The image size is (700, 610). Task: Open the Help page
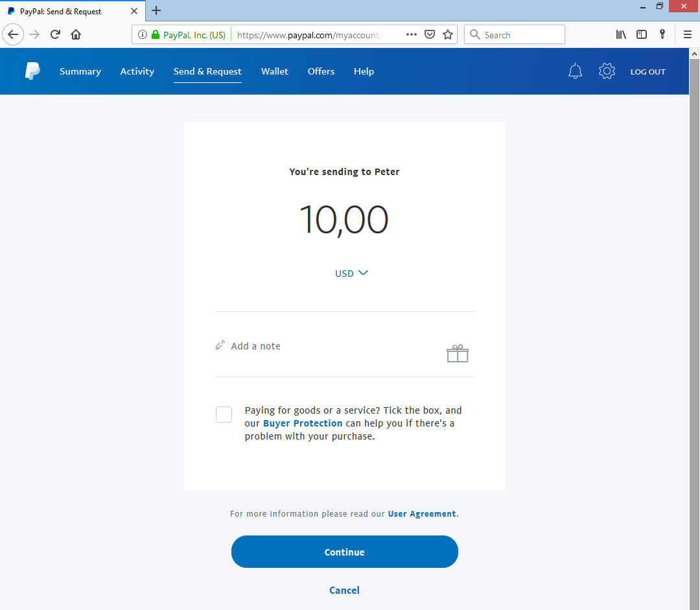pos(364,71)
